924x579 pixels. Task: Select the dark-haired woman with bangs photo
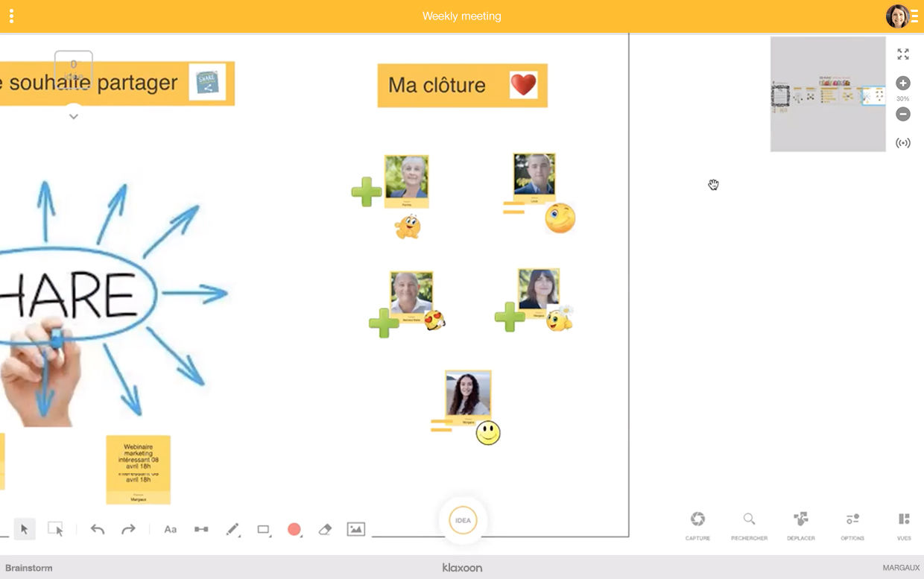click(539, 294)
